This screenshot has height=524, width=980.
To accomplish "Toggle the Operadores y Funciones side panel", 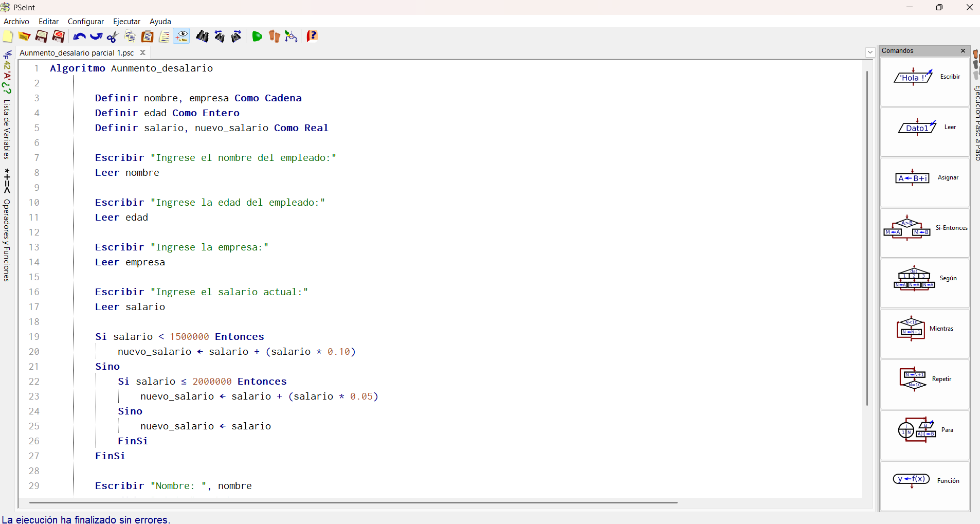I will [7, 239].
